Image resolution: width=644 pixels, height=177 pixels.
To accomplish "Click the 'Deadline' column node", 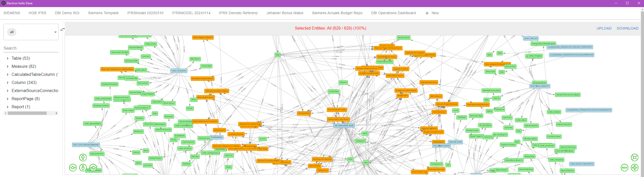I will point(343,82).
